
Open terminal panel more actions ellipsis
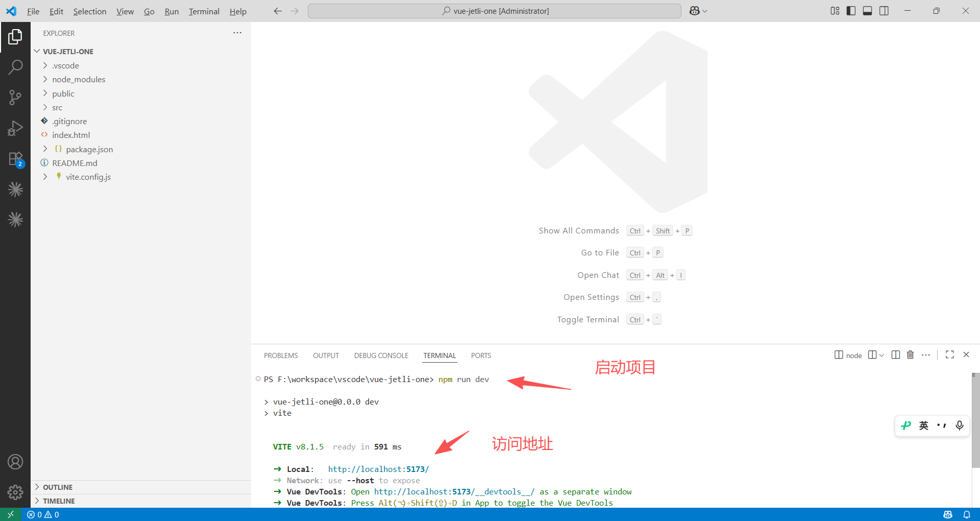[926, 354]
